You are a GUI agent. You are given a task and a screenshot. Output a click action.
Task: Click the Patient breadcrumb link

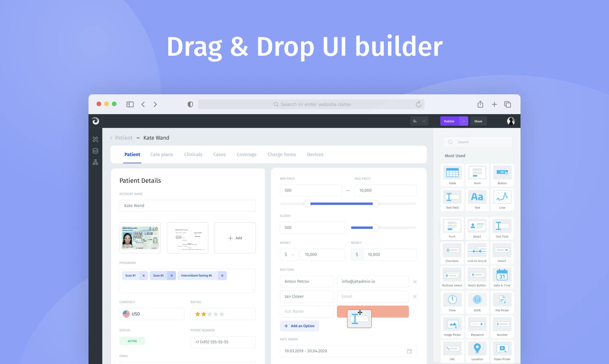pyautogui.click(x=124, y=138)
